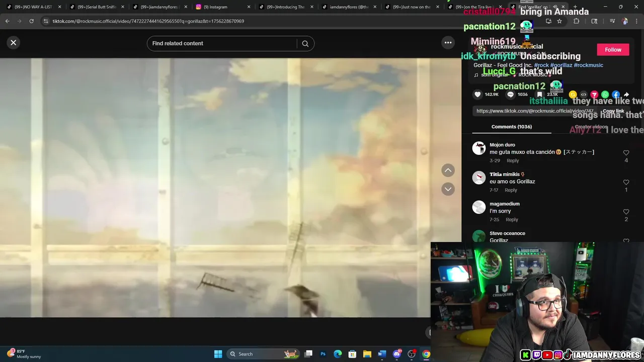Click Chrome back arrow
Image resolution: width=644 pixels, height=362 pixels.
[x=7, y=21]
